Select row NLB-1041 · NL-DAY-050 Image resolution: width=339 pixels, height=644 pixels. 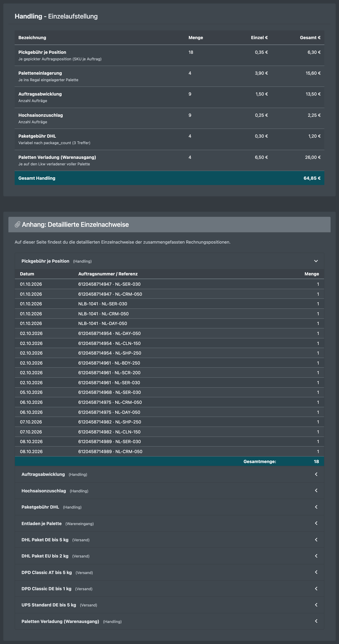tap(169, 324)
